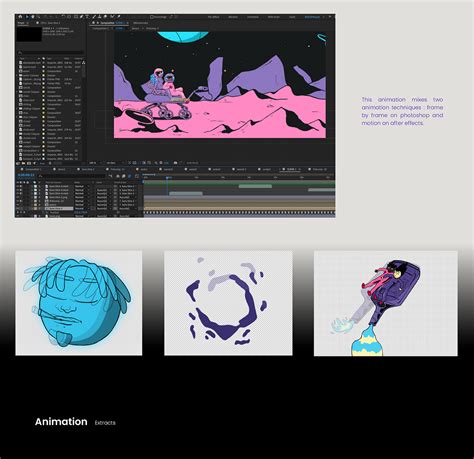Image resolution: width=474 pixels, height=459 pixels.
Task: Toggle Frame Blending switch in timeline header
Action: [124, 176]
